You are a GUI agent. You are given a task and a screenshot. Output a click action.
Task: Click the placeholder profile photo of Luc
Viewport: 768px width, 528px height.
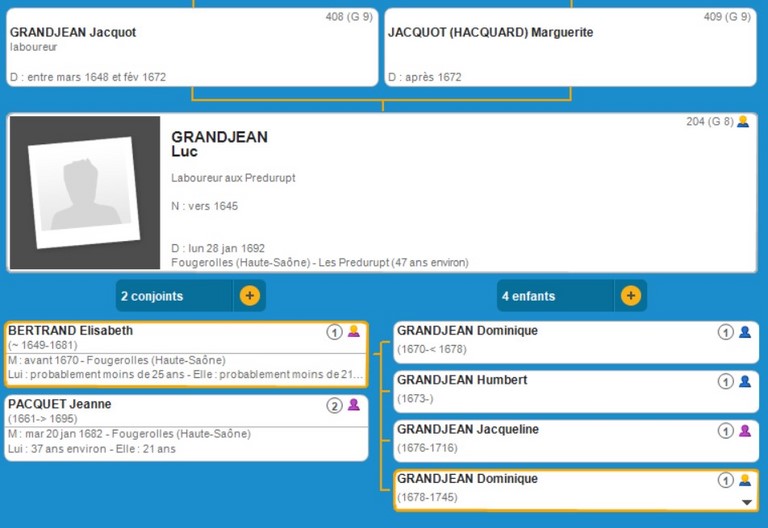[84, 193]
